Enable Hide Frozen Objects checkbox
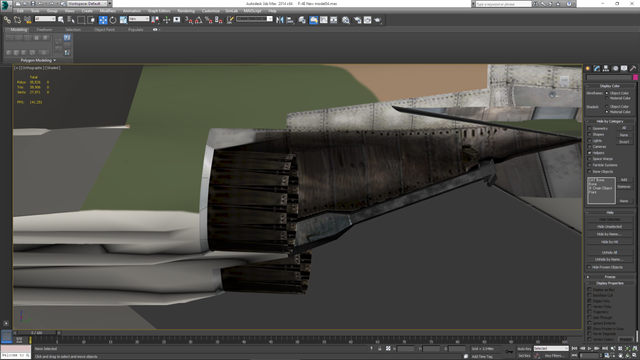Screen dimensions: 640x360 tap(589, 267)
